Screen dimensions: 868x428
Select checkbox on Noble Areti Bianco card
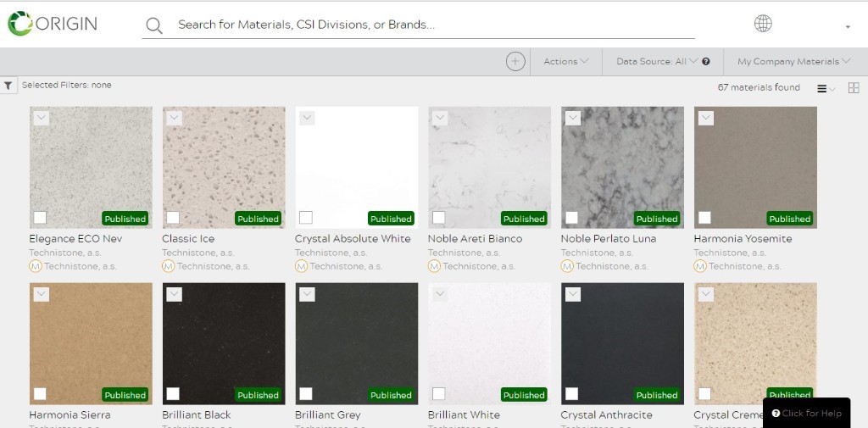(x=438, y=218)
